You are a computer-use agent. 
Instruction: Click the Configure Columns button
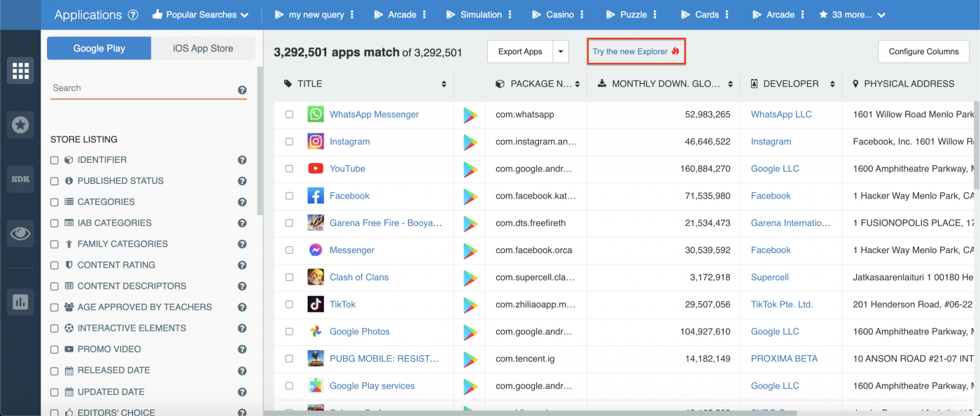924,52
